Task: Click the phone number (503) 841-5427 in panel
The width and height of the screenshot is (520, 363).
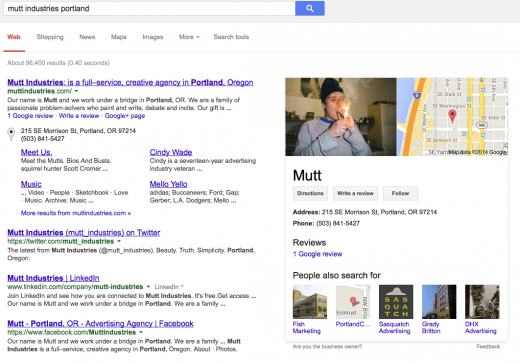Action: 338,223
